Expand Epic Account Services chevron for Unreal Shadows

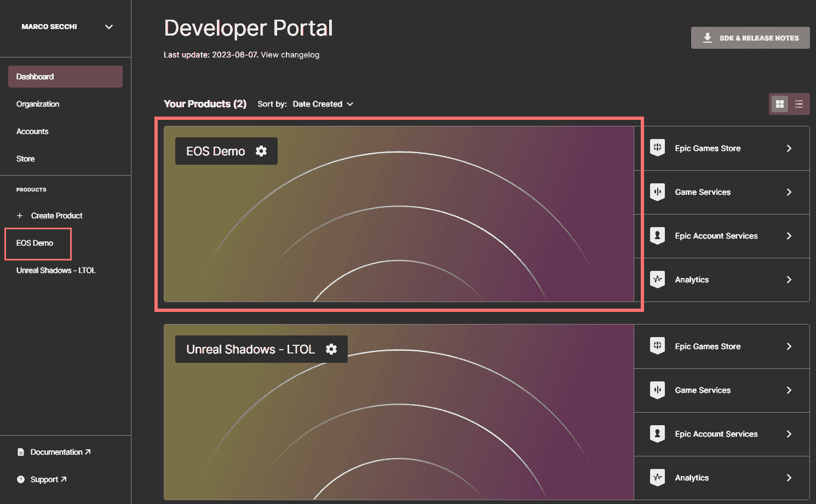tap(789, 434)
